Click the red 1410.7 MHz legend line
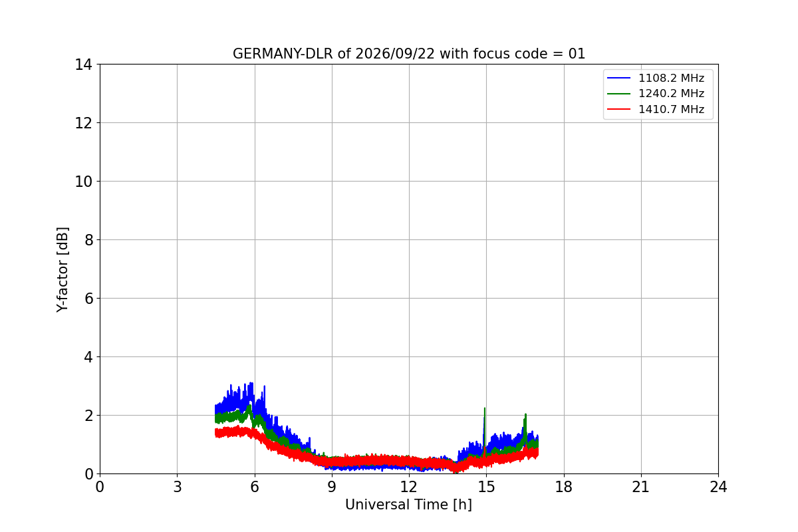798x532 pixels. (619, 110)
